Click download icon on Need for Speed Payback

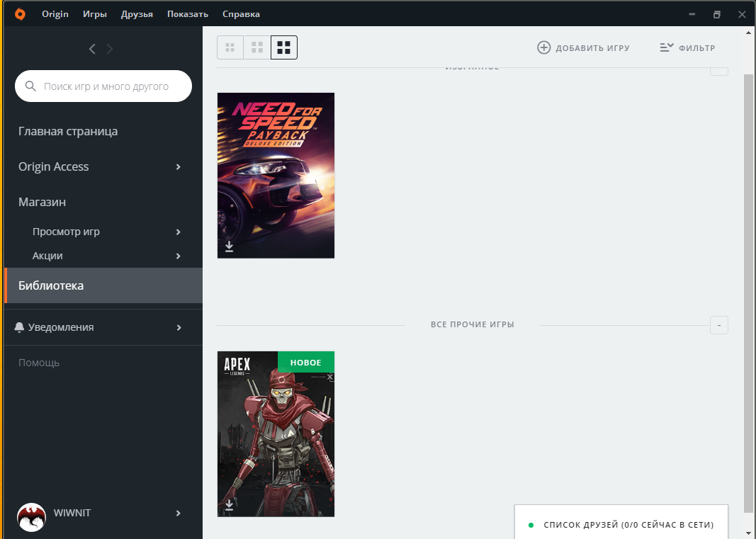tap(229, 246)
